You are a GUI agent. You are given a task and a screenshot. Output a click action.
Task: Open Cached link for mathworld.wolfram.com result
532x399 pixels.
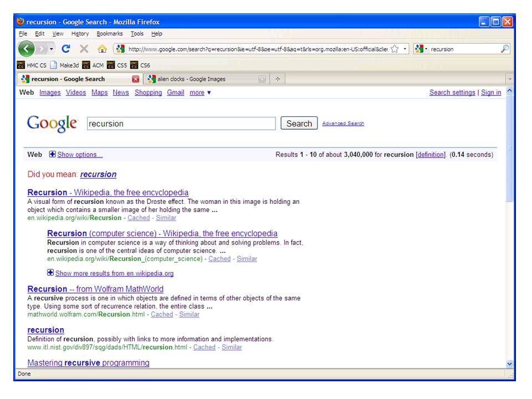(162, 315)
